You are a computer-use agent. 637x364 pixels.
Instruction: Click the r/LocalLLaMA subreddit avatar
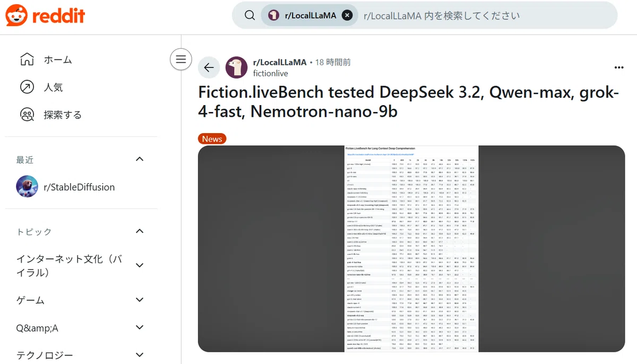pyautogui.click(x=237, y=67)
